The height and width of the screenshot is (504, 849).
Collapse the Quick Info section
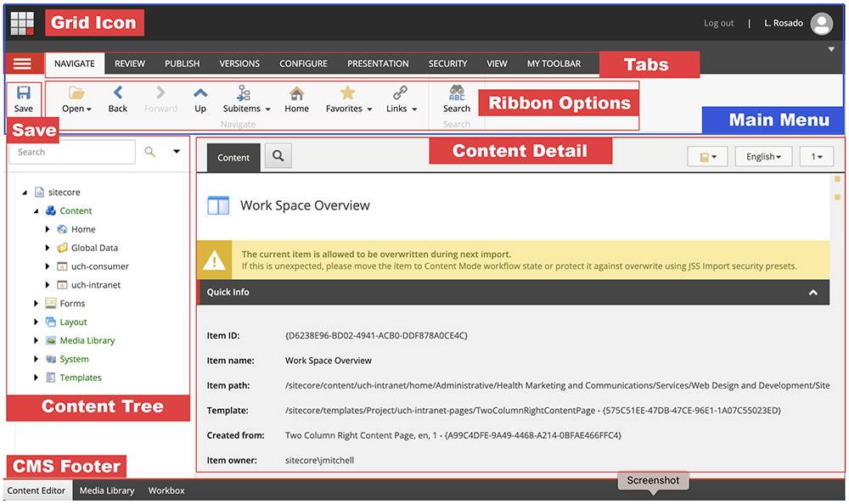click(x=812, y=293)
